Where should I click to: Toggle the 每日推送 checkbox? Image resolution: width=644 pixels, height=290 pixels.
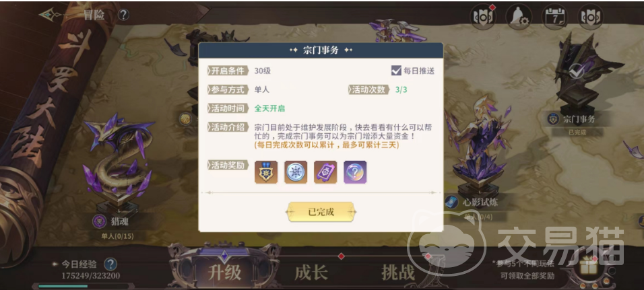pyautogui.click(x=396, y=71)
